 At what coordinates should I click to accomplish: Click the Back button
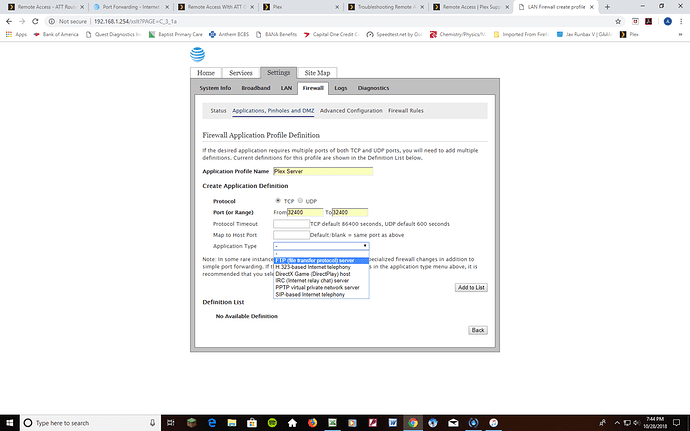(x=478, y=330)
